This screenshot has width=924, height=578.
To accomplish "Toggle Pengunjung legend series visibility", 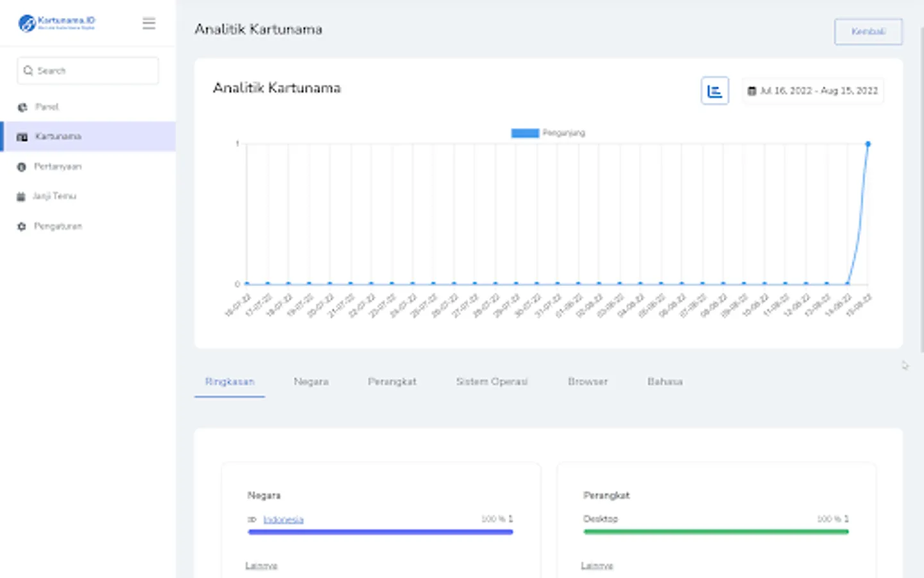I will (x=547, y=133).
